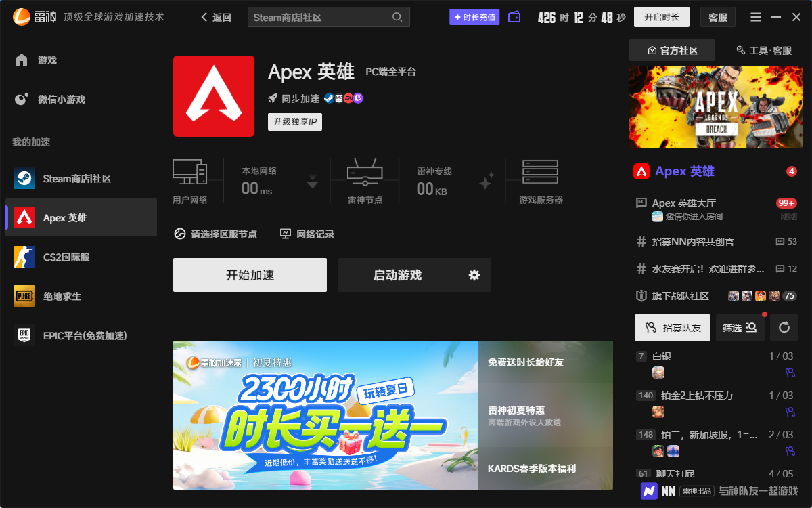812x508 pixels.
Task: Join the 铂金2上钻不压力 team room
Action: (716, 404)
